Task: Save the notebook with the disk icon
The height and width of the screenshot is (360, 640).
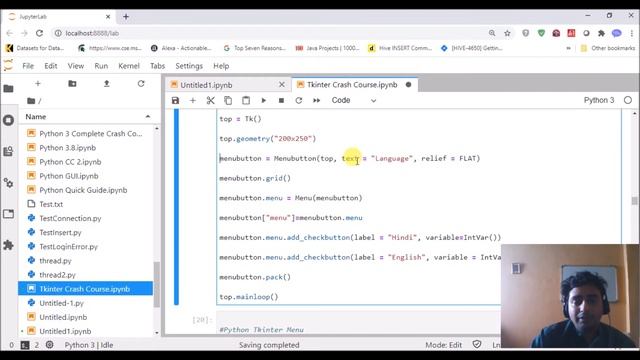Action: tap(176, 100)
